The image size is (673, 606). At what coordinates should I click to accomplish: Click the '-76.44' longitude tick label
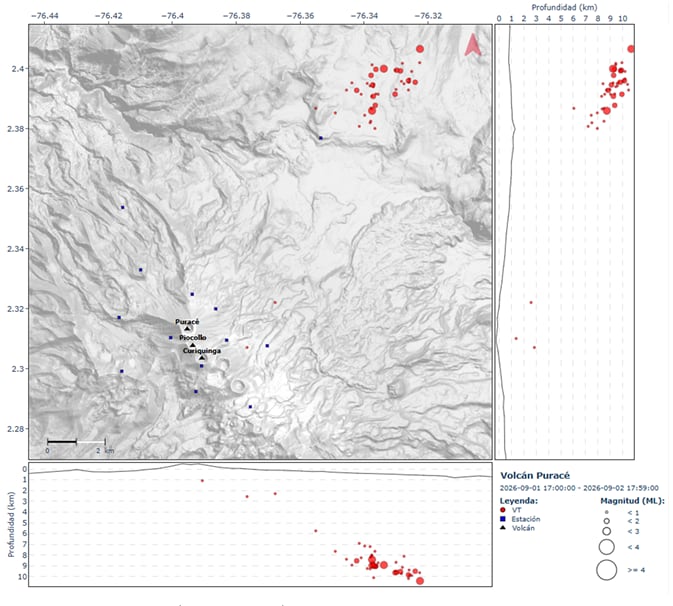[x=45, y=16]
